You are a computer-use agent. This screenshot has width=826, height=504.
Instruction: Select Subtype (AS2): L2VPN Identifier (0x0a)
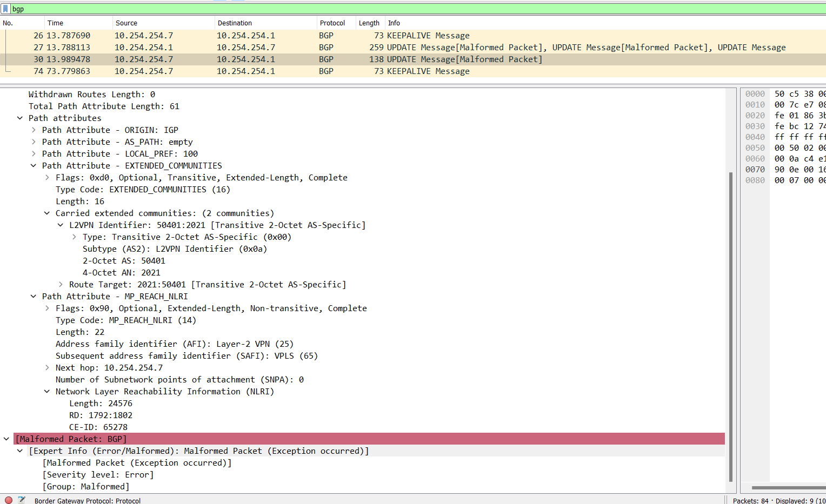point(175,249)
